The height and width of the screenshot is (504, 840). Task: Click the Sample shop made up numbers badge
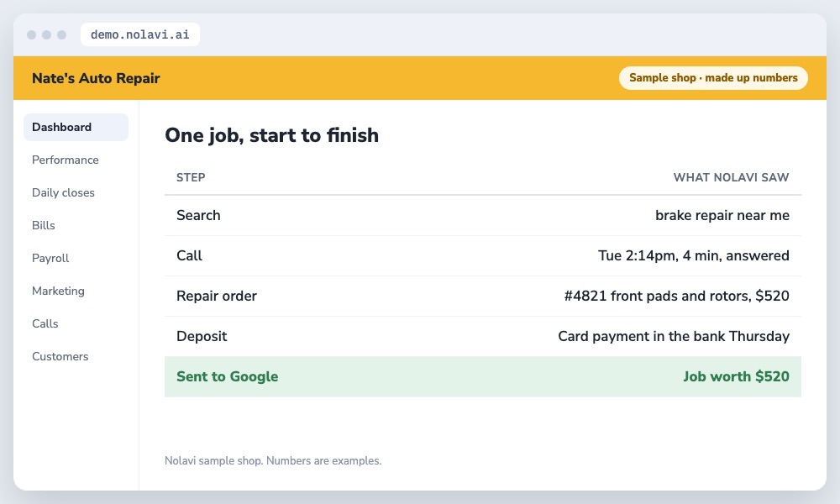point(713,77)
